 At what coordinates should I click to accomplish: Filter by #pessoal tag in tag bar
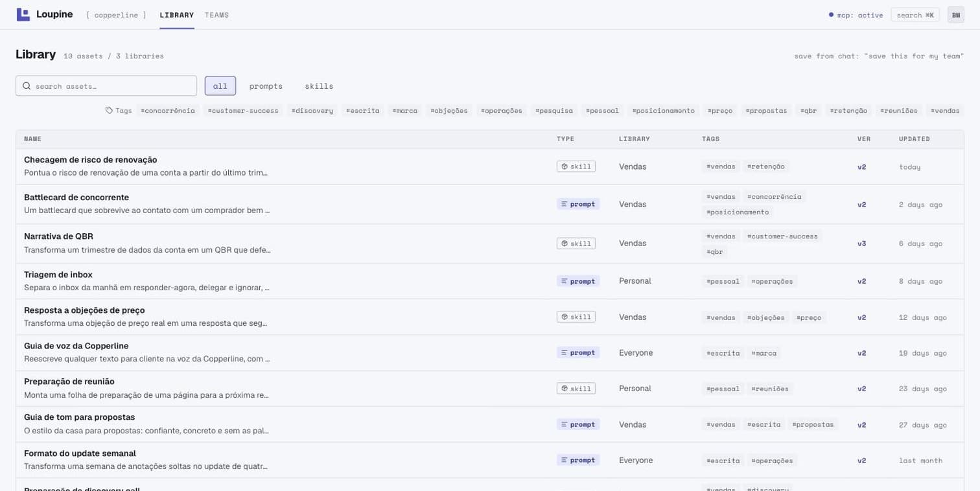coord(602,111)
